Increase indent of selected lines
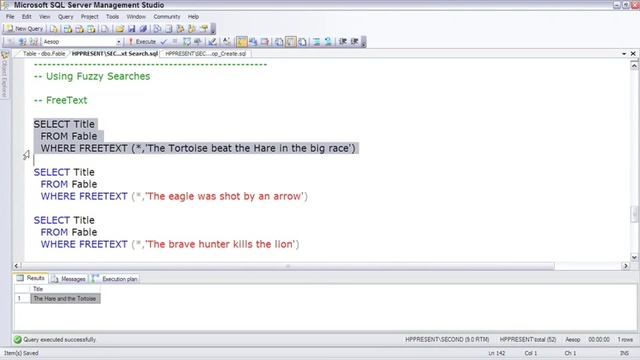 pyautogui.click(x=354, y=42)
